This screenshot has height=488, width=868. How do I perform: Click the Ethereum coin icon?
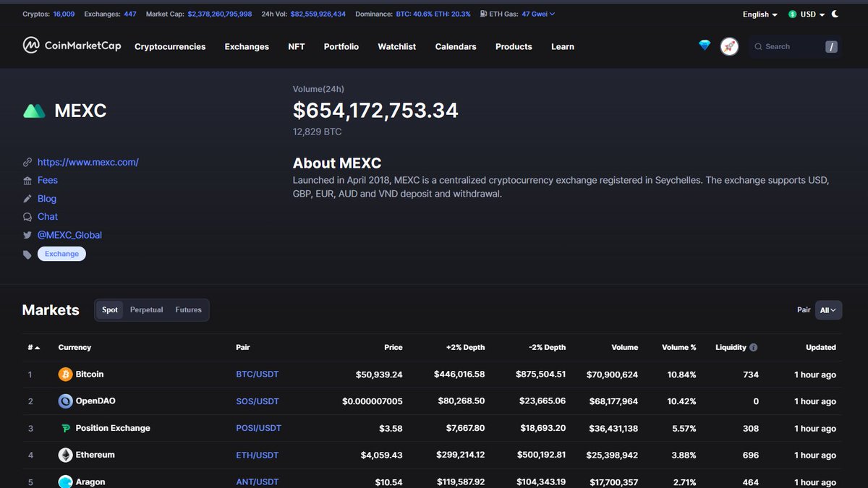[x=66, y=455]
